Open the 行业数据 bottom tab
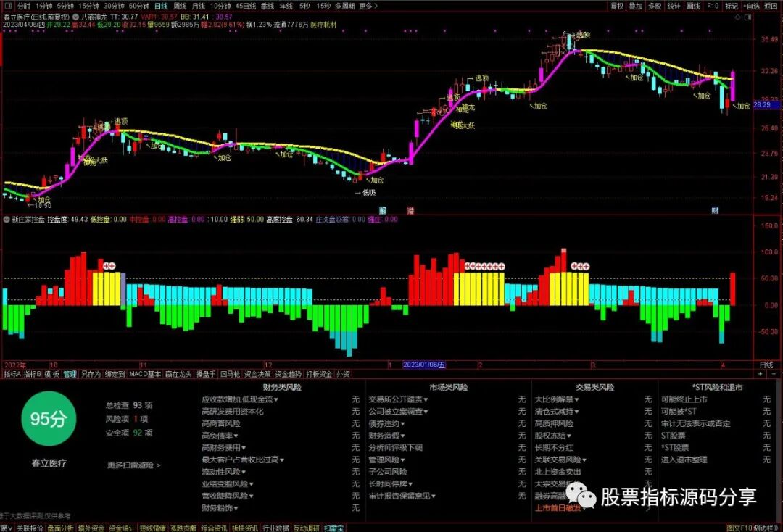This screenshot has height=532, width=783. click(276, 528)
